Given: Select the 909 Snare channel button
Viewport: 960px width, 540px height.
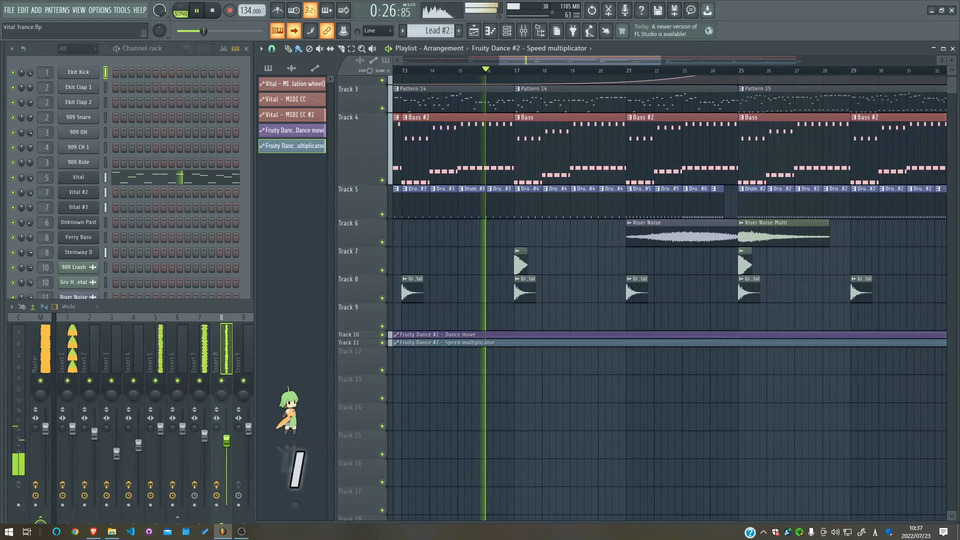Looking at the screenshot, I should pyautogui.click(x=78, y=117).
